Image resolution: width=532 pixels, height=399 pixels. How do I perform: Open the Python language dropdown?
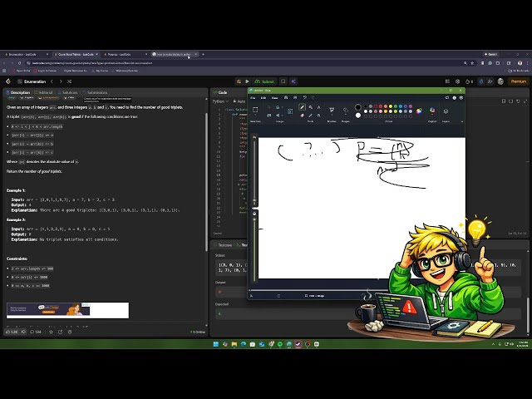coord(220,101)
